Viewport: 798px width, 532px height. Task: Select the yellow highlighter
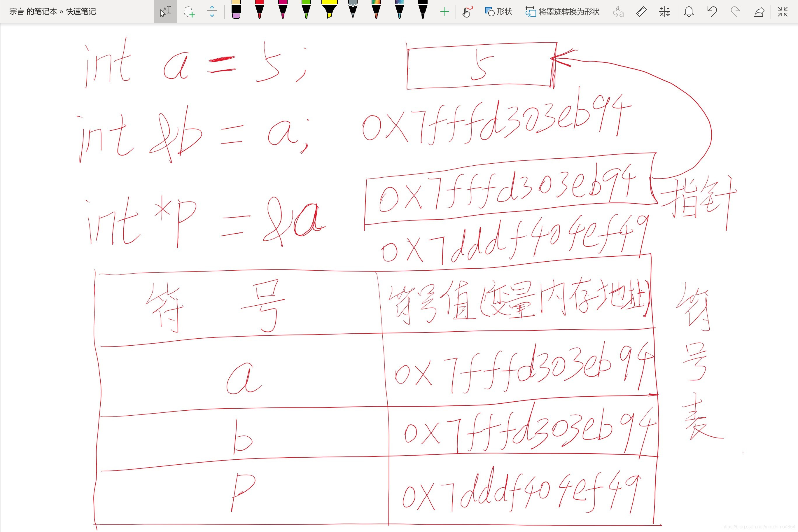pos(330,10)
